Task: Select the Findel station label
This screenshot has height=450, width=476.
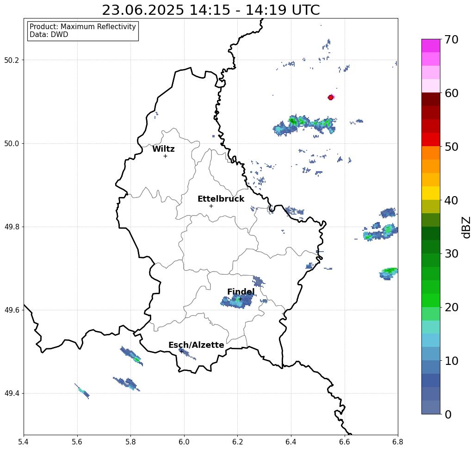Action: point(241,292)
